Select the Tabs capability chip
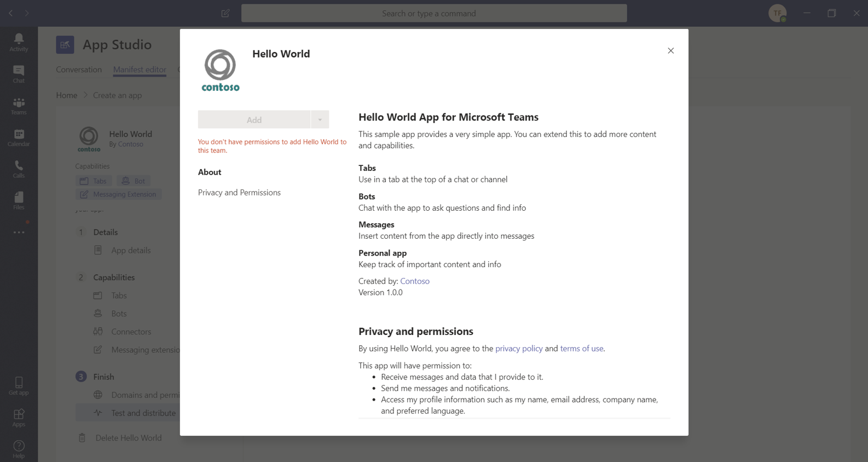The image size is (868, 462). tap(94, 181)
